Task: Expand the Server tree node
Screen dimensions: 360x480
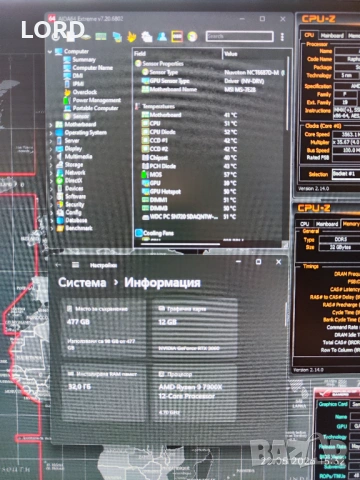Action: click(51, 141)
